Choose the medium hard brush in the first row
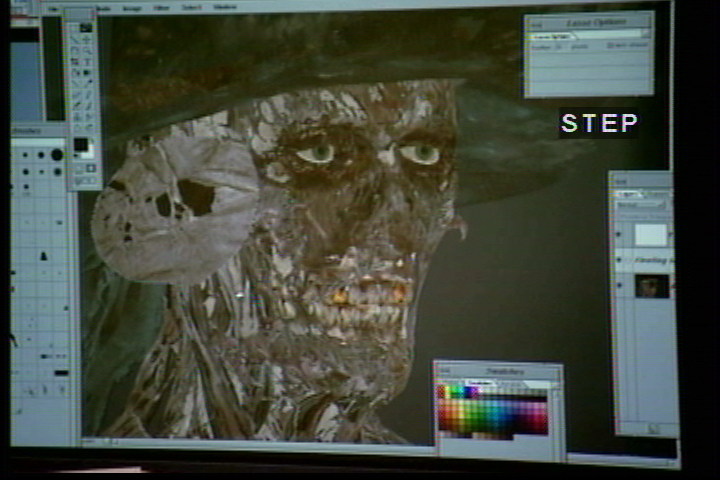Viewport: 720px width, 480px height. click(41, 155)
